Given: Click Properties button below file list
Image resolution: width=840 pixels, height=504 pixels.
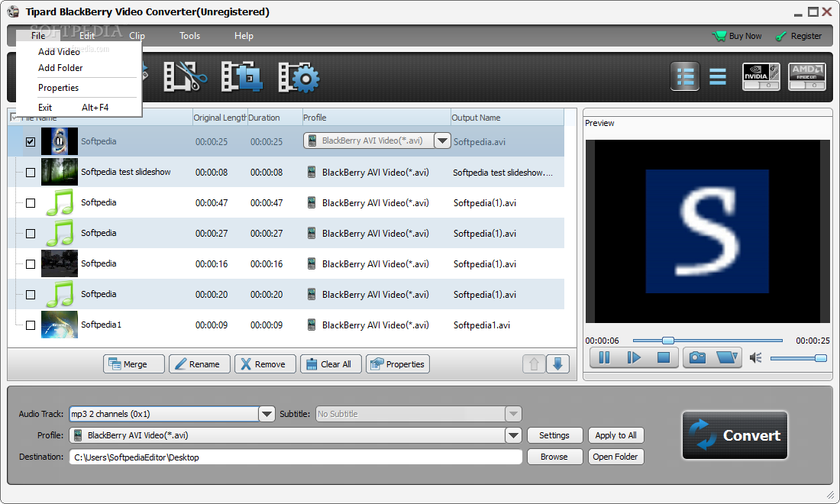Looking at the screenshot, I should [x=398, y=364].
